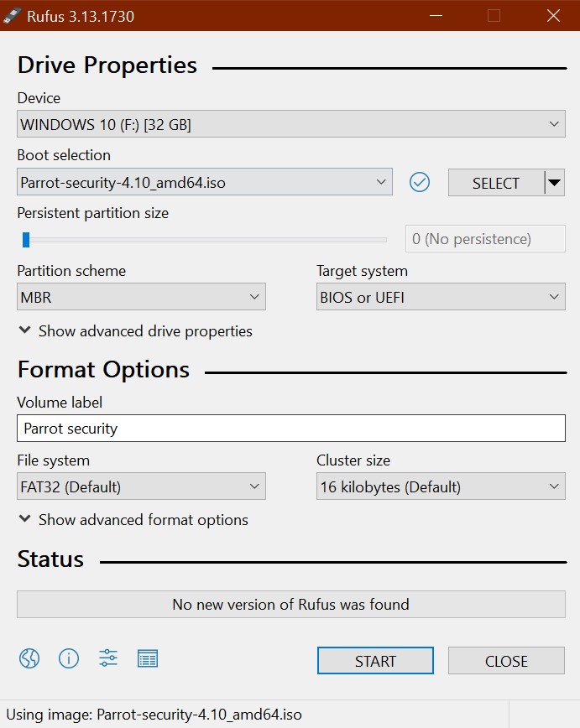Image resolution: width=580 pixels, height=728 pixels.
Task: Close the Rufus window via title bar X
Action: (553, 15)
